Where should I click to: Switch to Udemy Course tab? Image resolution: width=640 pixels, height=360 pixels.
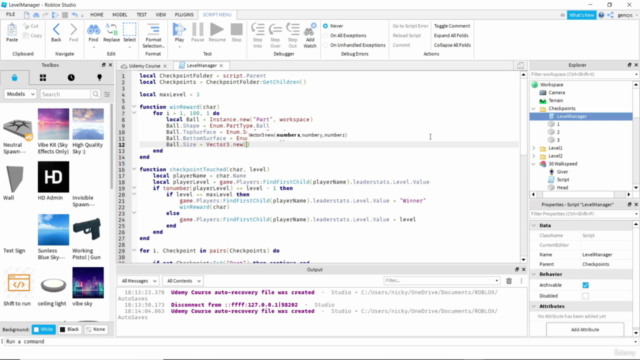[144, 66]
